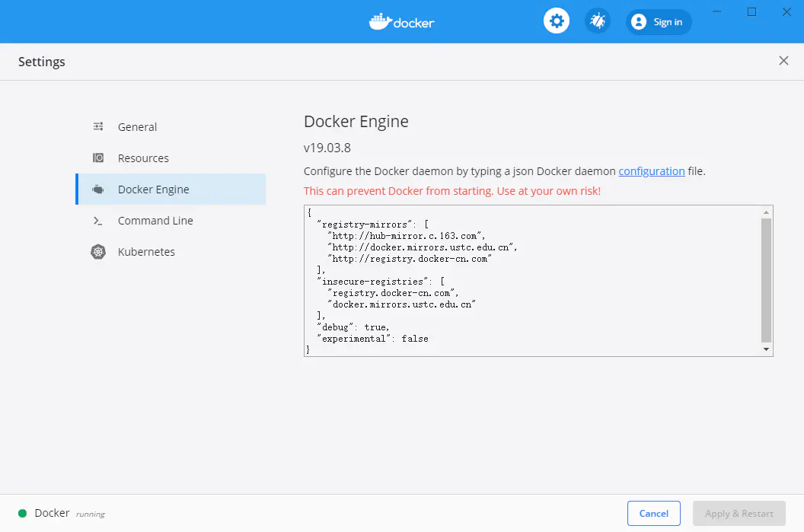804x532 pixels.
Task: Maximize the Docker Desktop window
Action: coord(751,11)
